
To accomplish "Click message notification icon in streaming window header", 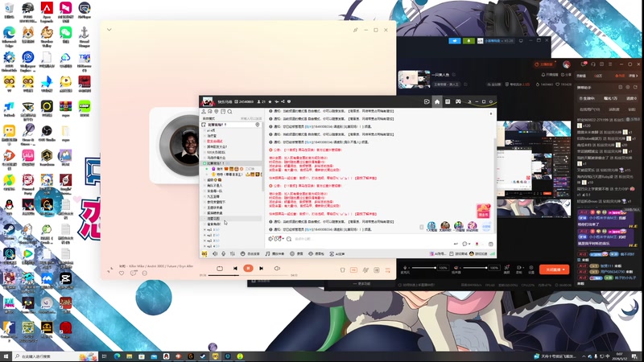I will (x=584, y=64).
